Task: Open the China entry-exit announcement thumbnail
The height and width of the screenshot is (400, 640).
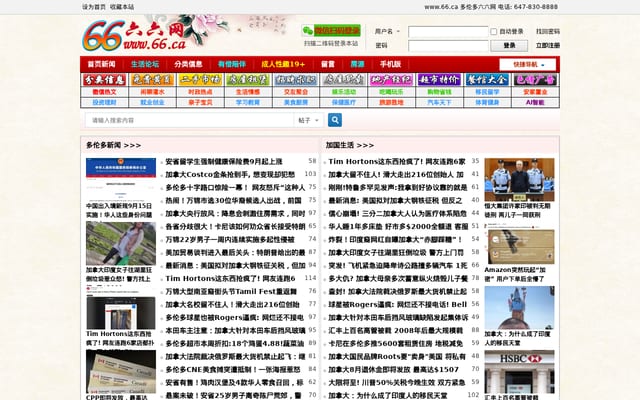Action: click(121, 179)
